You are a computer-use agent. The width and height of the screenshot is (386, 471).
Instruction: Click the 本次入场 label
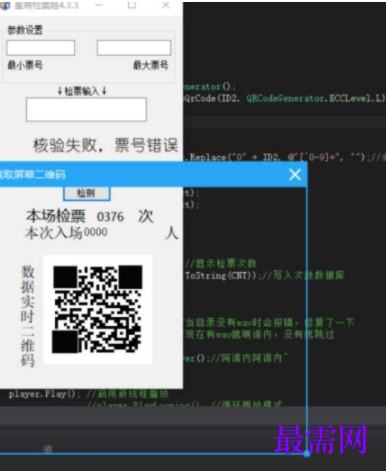(54, 233)
